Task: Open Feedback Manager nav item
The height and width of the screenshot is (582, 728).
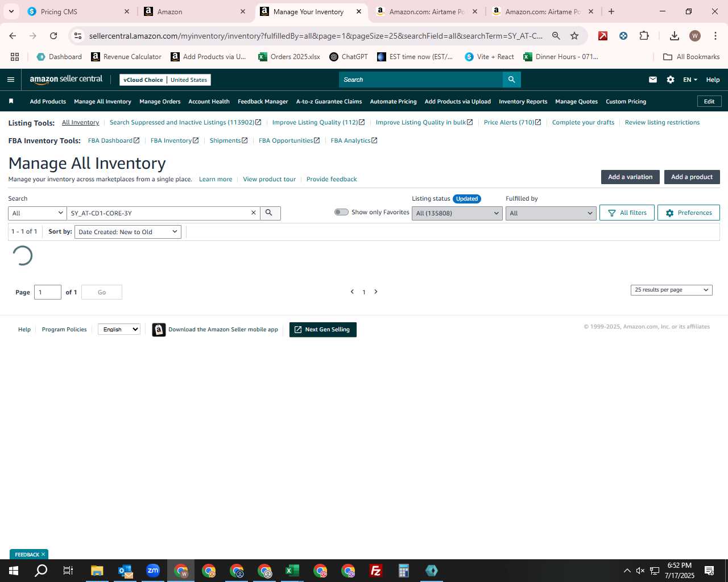Action: (x=263, y=101)
